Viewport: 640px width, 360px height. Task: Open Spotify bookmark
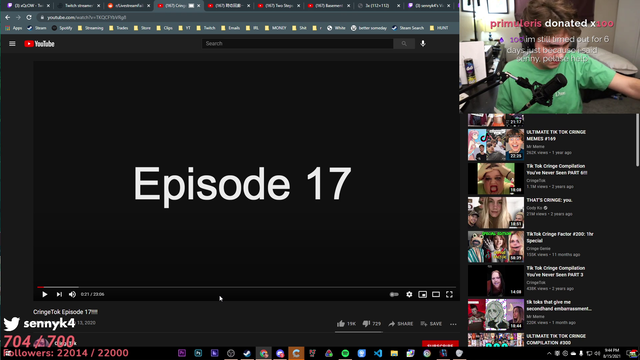tap(62, 28)
